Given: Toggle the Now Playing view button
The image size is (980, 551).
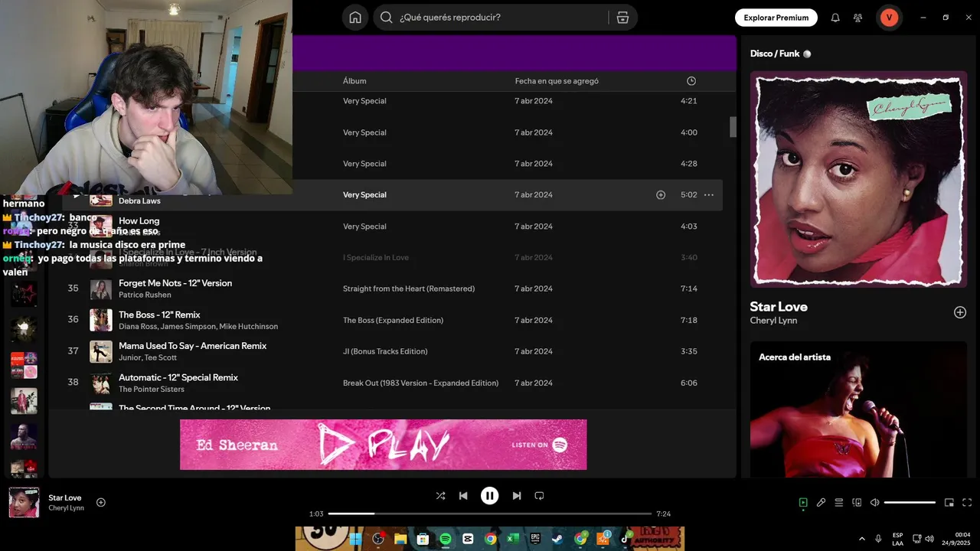Looking at the screenshot, I should 803,503.
